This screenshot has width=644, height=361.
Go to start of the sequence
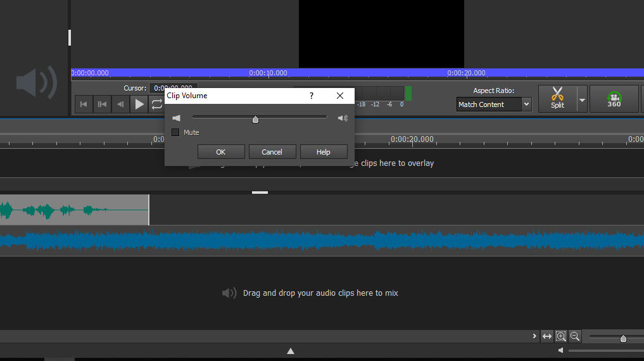(84, 104)
